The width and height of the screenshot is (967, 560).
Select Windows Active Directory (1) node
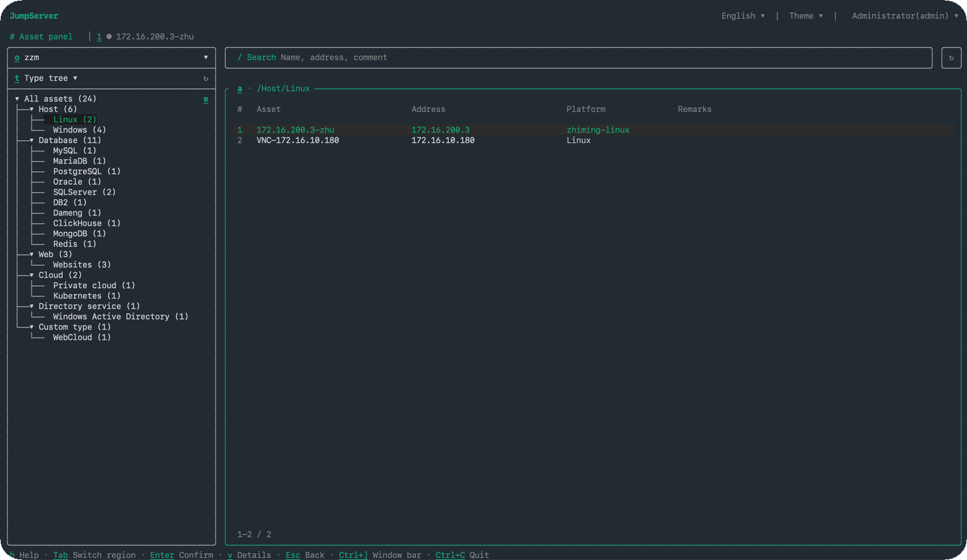tap(121, 317)
